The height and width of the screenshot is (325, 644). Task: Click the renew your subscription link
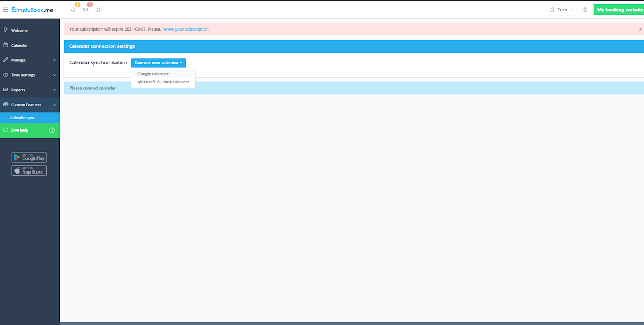click(185, 29)
